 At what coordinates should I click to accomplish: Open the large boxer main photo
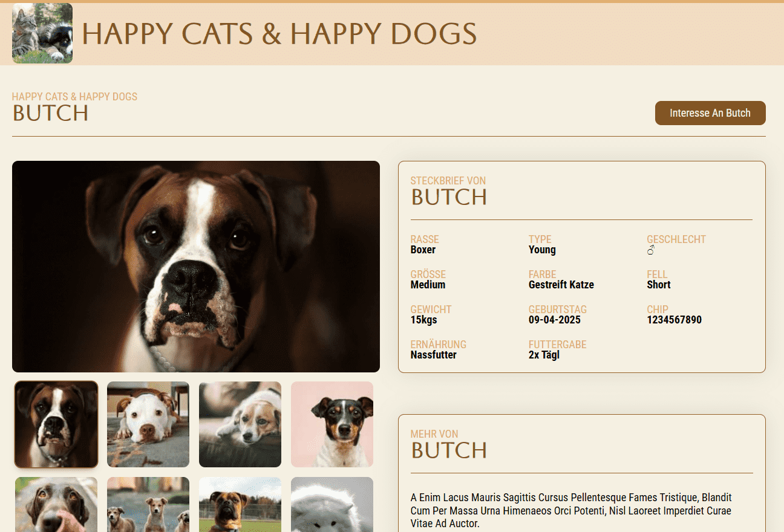196,266
